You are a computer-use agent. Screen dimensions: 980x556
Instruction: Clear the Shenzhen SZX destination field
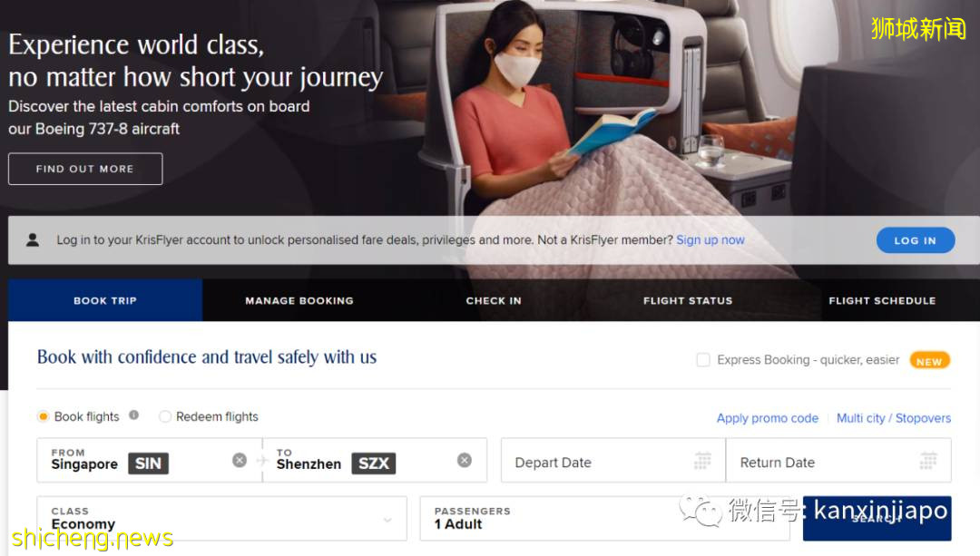pyautogui.click(x=465, y=461)
